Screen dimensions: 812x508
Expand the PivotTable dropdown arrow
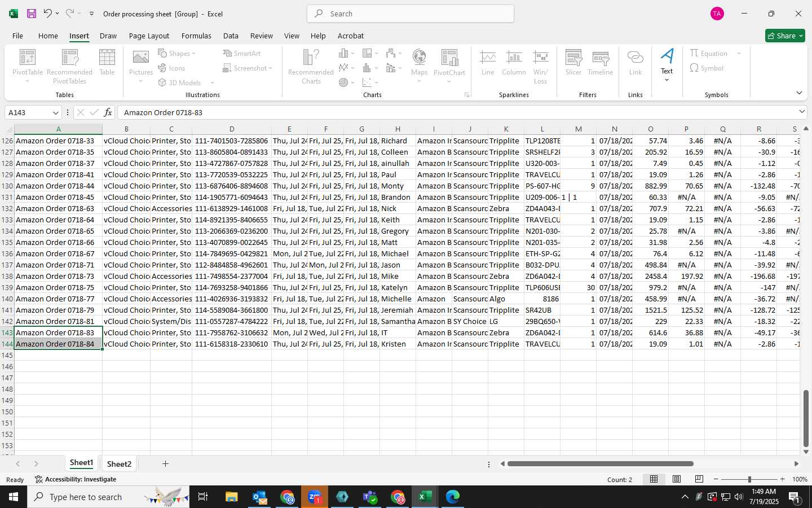pos(27,82)
